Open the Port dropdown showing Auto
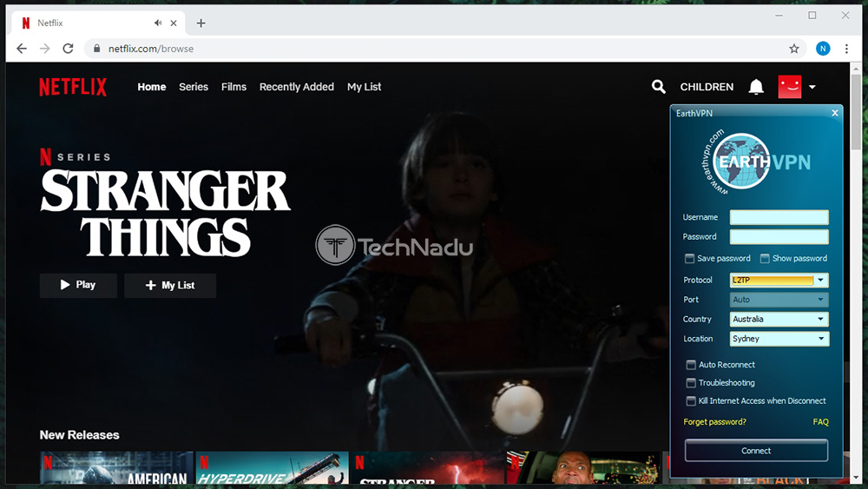 pyautogui.click(x=779, y=300)
